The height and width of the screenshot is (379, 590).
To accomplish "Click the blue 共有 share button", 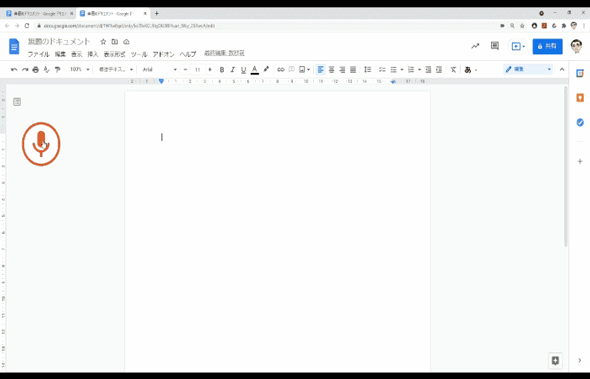I will [547, 46].
